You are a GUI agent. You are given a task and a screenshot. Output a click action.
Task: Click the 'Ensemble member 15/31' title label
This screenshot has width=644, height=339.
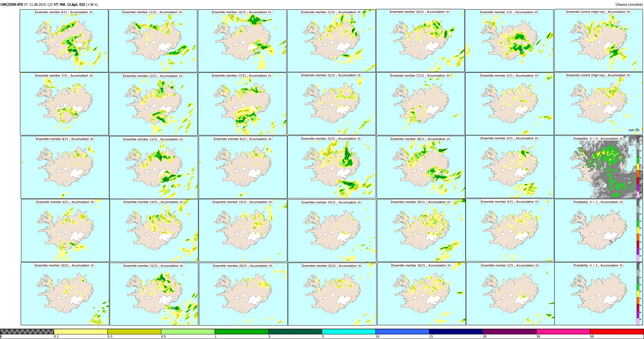point(153,266)
